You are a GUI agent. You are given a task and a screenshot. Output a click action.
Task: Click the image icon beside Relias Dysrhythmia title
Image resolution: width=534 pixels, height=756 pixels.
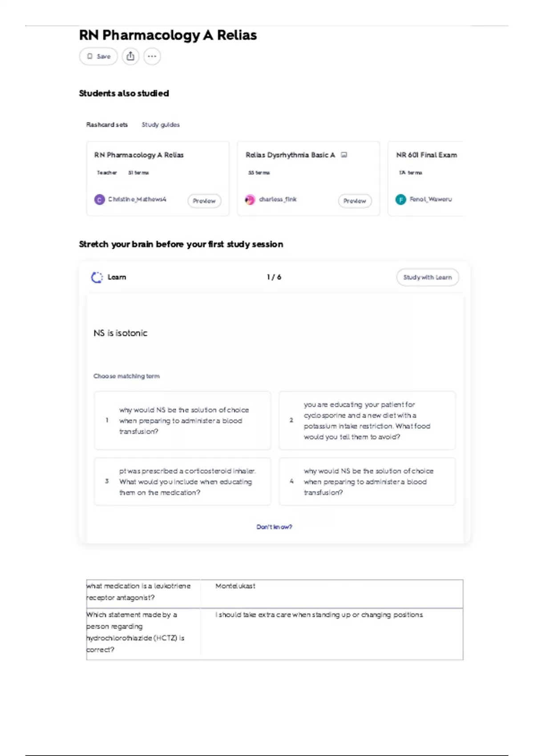pyautogui.click(x=344, y=155)
